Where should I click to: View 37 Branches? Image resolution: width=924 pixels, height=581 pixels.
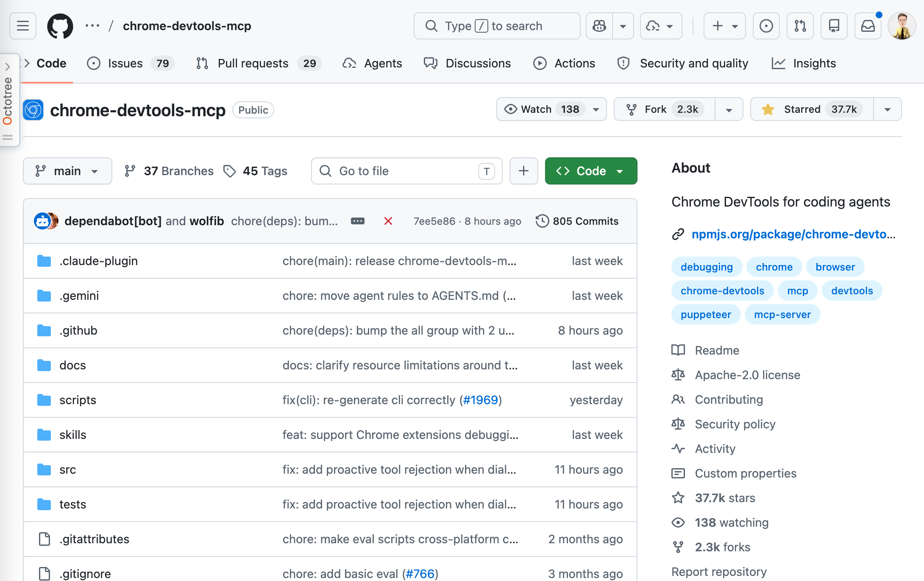pos(169,171)
